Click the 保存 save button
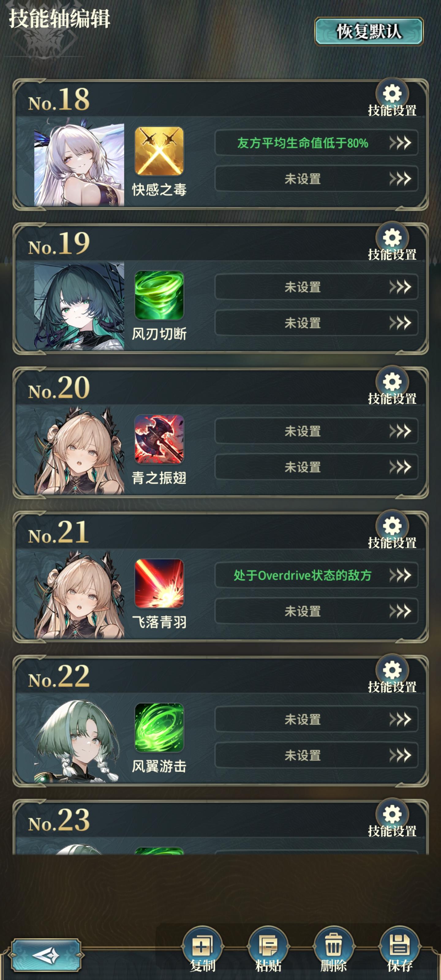This screenshot has width=441, height=980. tap(399, 946)
